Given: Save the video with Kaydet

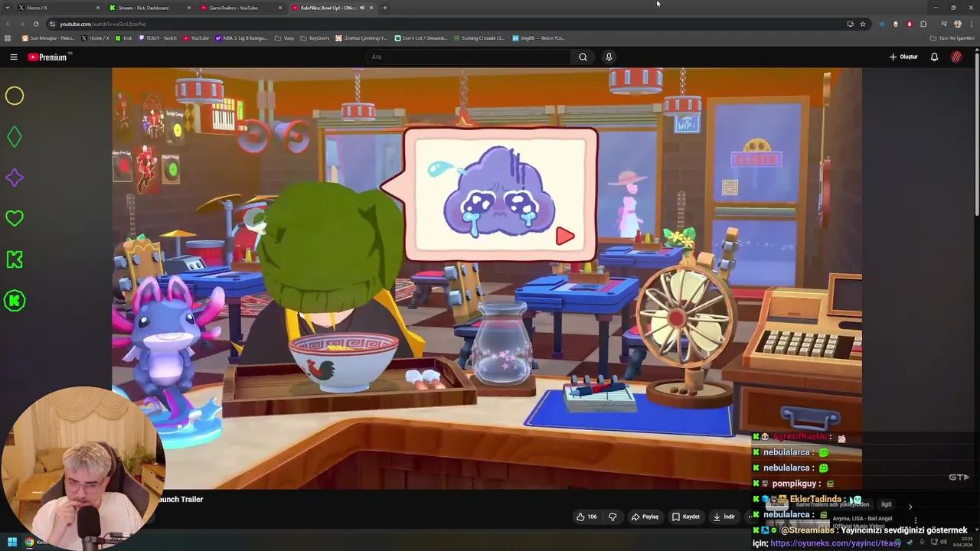Looking at the screenshot, I should click(x=685, y=517).
